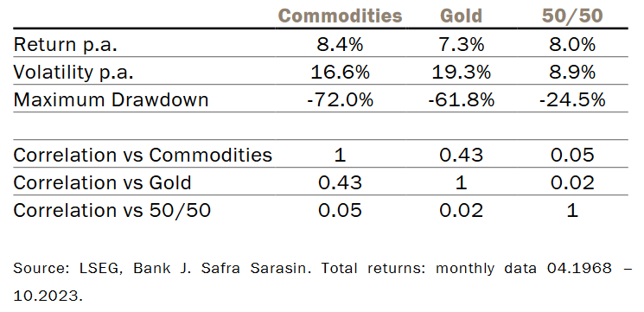Select the Correlation vs Commodities label
This screenshot has height=312, width=644.
pos(143,156)
